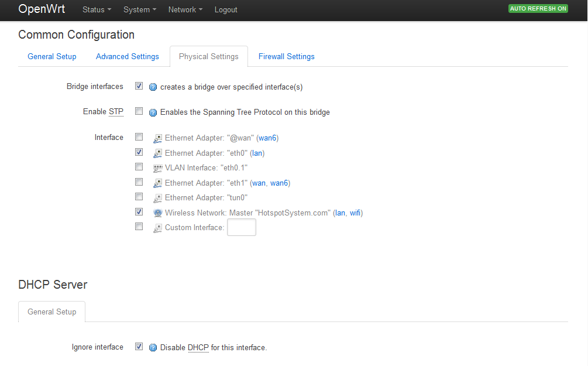Uncheck the Bridge interfaces checkbox
The height and width of the screenshot is (366, 588).
[139, 86]
